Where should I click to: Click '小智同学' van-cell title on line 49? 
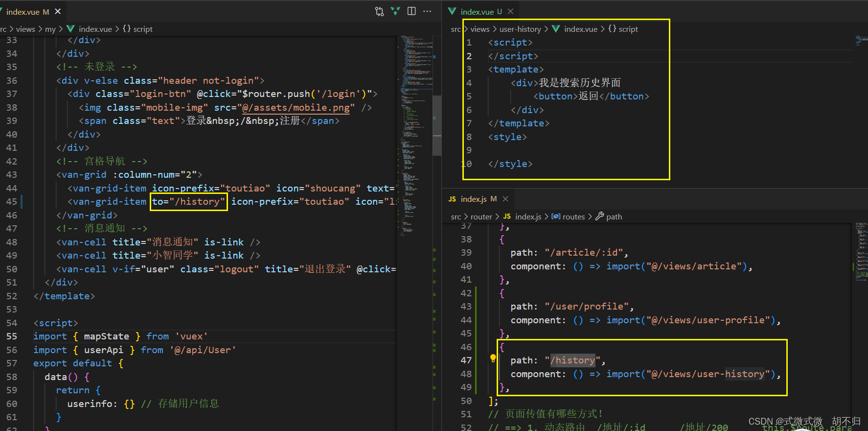(173, 255)
